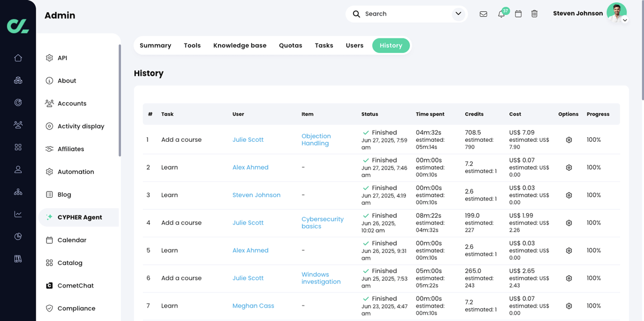This screenshot has width=644, height=321.
Task: Switch to the Knowledge base tab
Action: (x=240, y=46)
